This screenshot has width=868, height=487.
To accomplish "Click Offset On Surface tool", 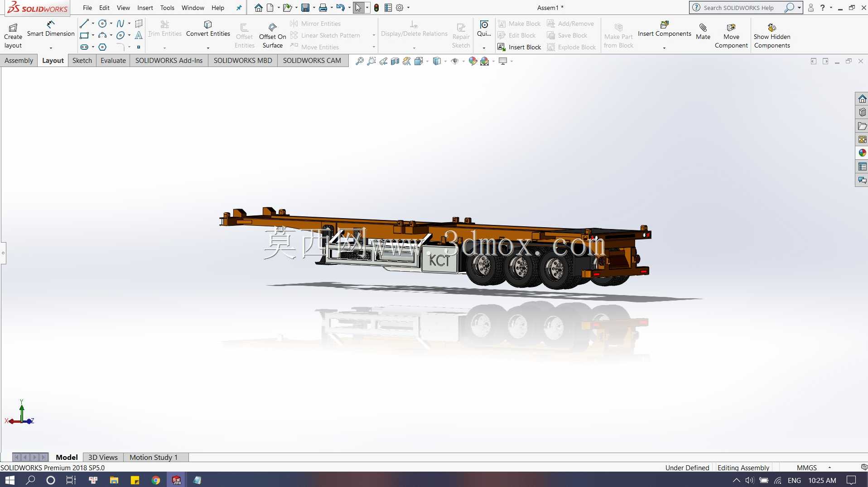I will point(272,35).
